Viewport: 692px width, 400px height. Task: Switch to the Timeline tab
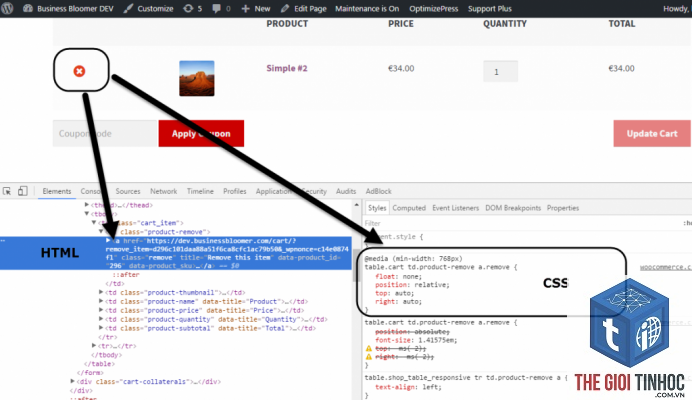pos(200,191)
